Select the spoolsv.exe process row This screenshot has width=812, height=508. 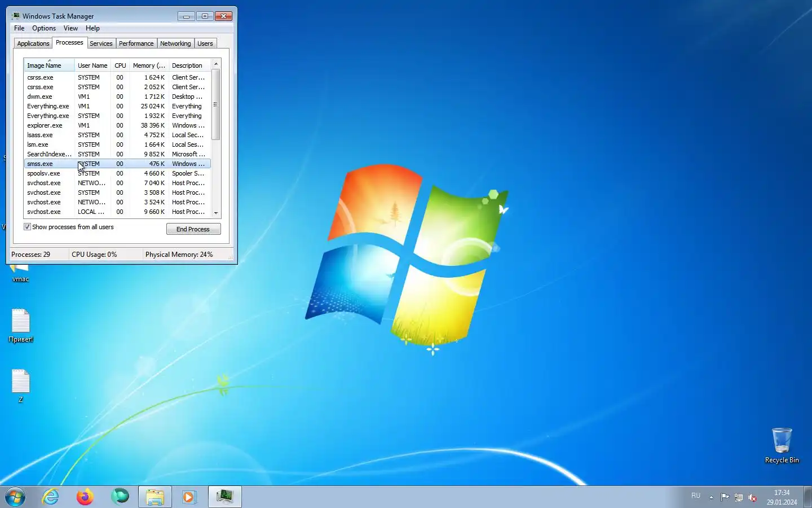click(117, 173)
